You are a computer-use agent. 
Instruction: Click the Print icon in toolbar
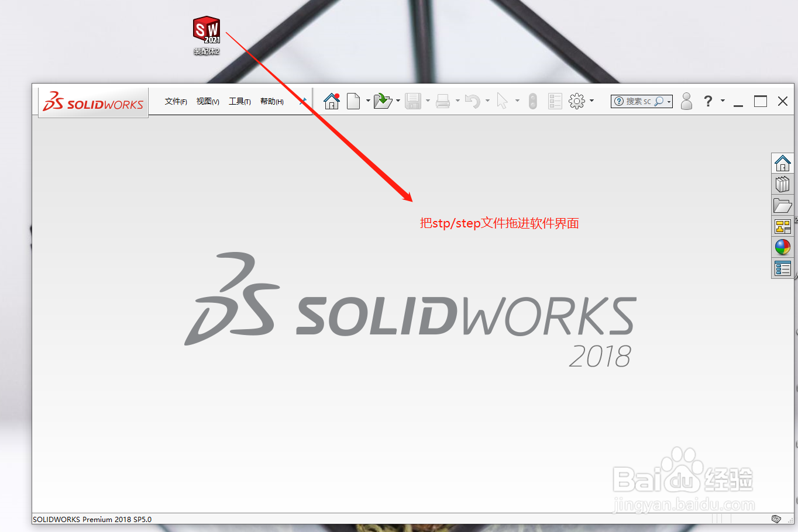click(443, 101)
